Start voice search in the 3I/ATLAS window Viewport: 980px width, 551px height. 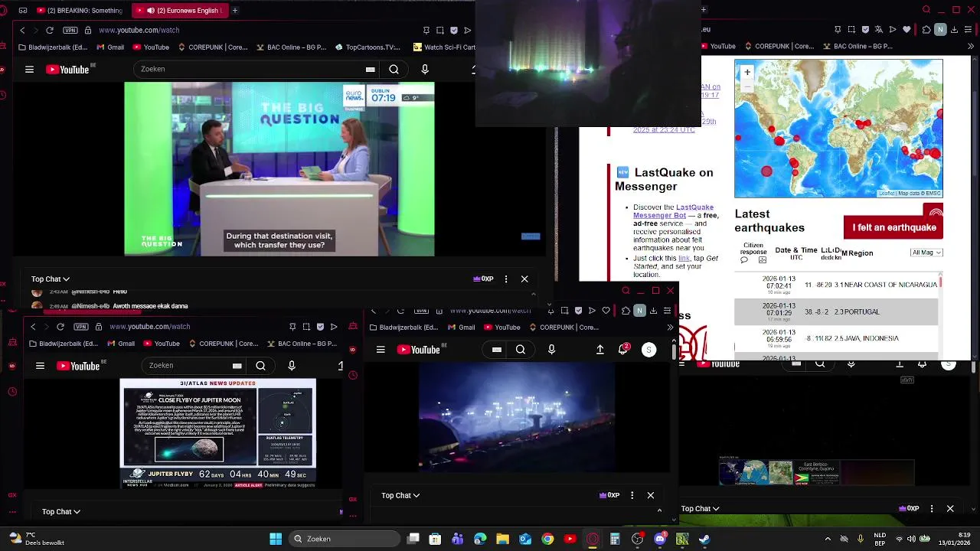pos(292,366)
